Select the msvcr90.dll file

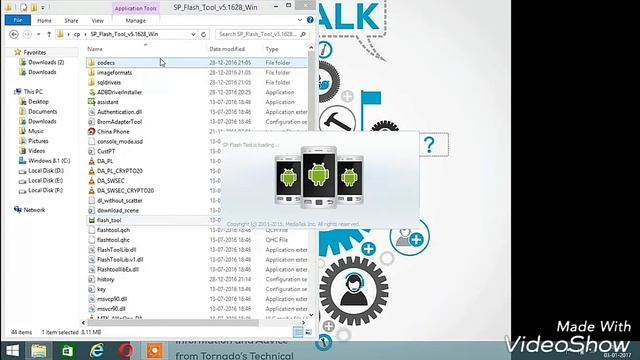click(x=111, y=309)
